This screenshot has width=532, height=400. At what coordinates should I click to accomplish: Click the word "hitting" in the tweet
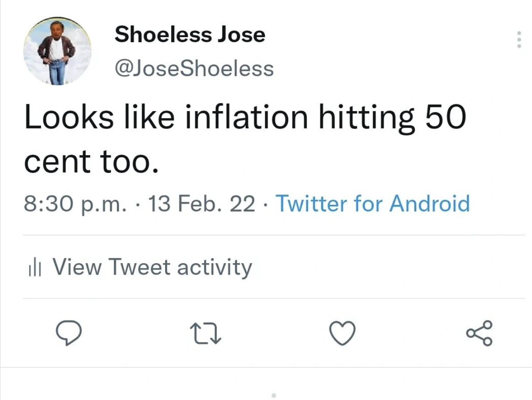(366, 117)
